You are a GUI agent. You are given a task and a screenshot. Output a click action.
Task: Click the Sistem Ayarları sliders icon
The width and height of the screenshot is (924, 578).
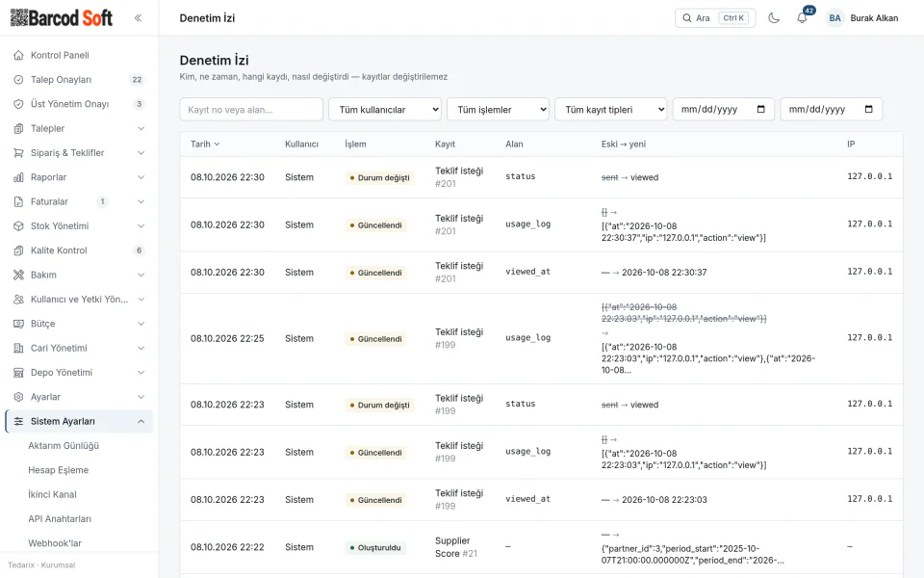click(19, 421)
